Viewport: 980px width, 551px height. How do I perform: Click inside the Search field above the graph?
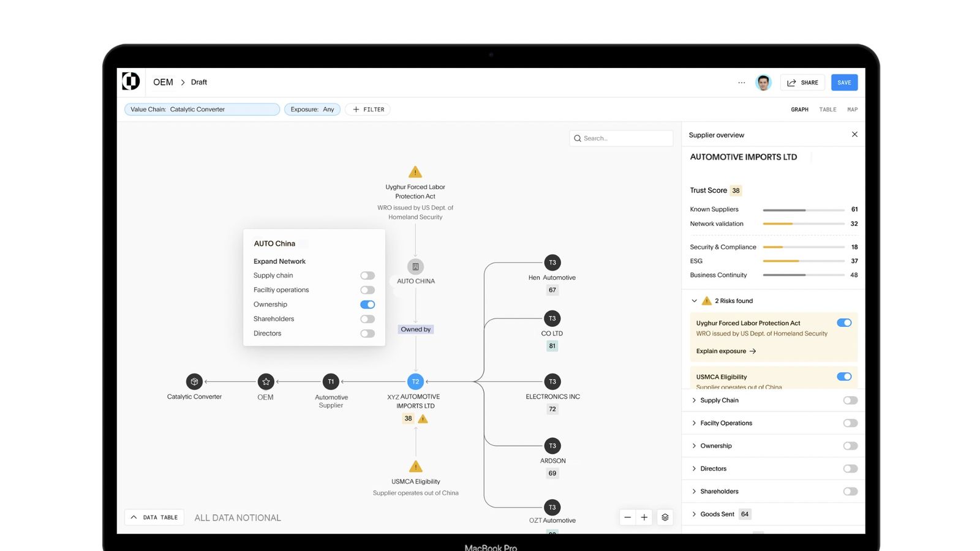(620, 138)
